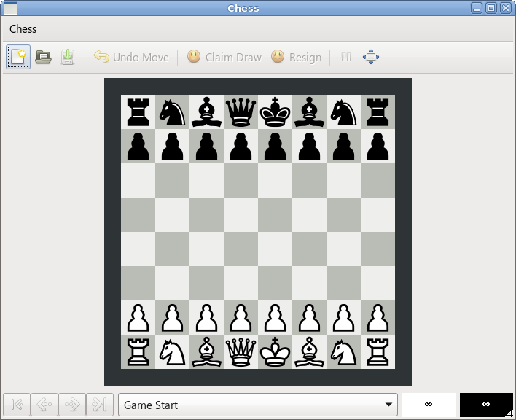Screen dimensions: 516x420
Task: Open a saved game with the toolbar icon
Action: click(43, 57)
